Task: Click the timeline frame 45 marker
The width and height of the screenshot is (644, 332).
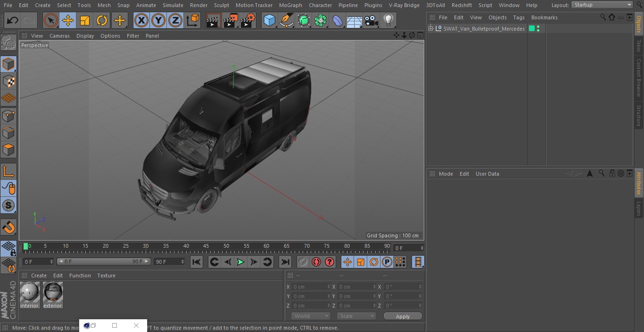Action: click(x=206, y=246)
